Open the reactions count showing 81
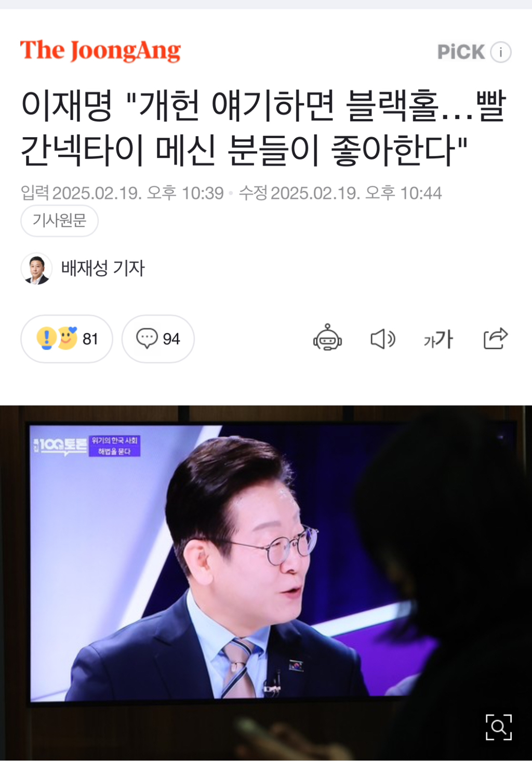Viewport: 532px width, 763px height. (66, 339)
